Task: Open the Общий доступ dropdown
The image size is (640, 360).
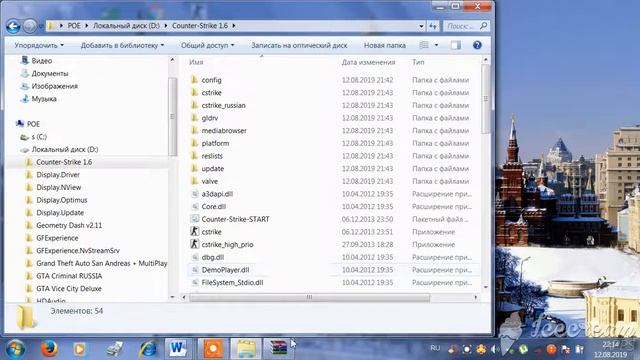Action: point(207,45)
